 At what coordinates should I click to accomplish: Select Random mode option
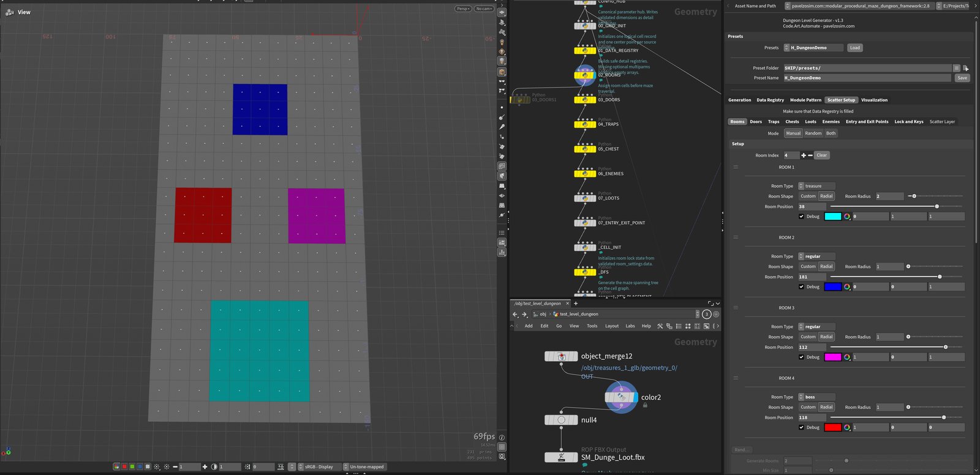813,133
